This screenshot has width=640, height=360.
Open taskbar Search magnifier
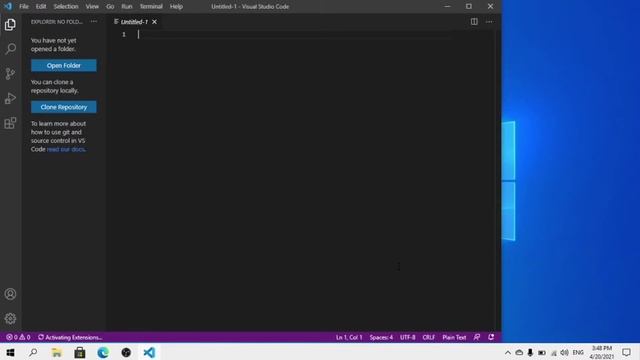(x=33, y=352)
